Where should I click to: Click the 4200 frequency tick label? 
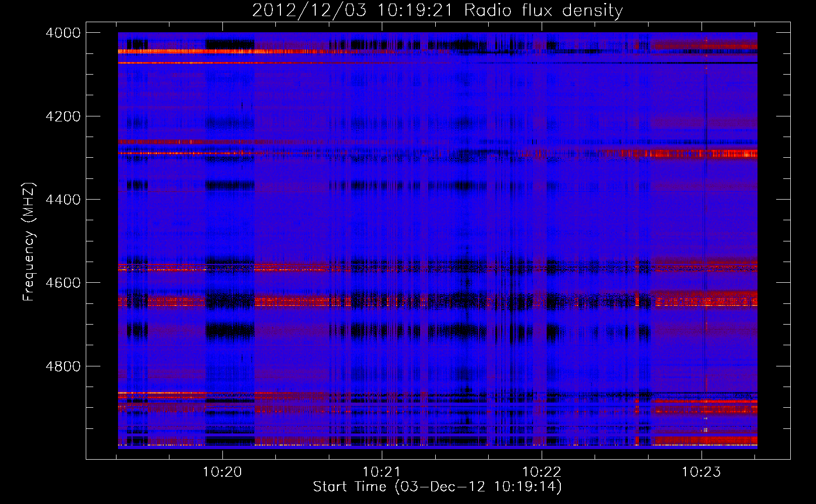tap(63, 116)
